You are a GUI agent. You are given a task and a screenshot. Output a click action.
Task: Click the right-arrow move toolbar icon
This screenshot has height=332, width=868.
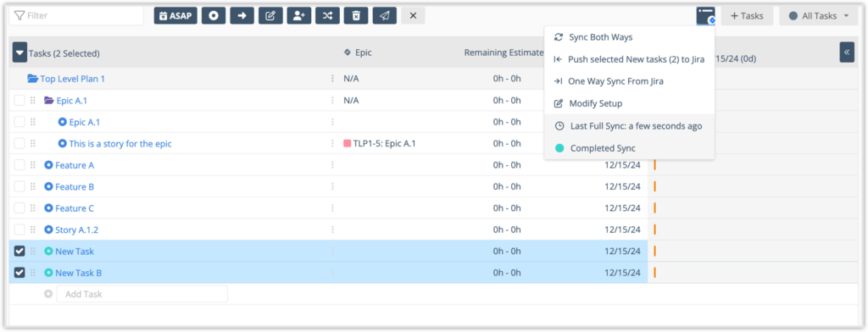point(242,15)
